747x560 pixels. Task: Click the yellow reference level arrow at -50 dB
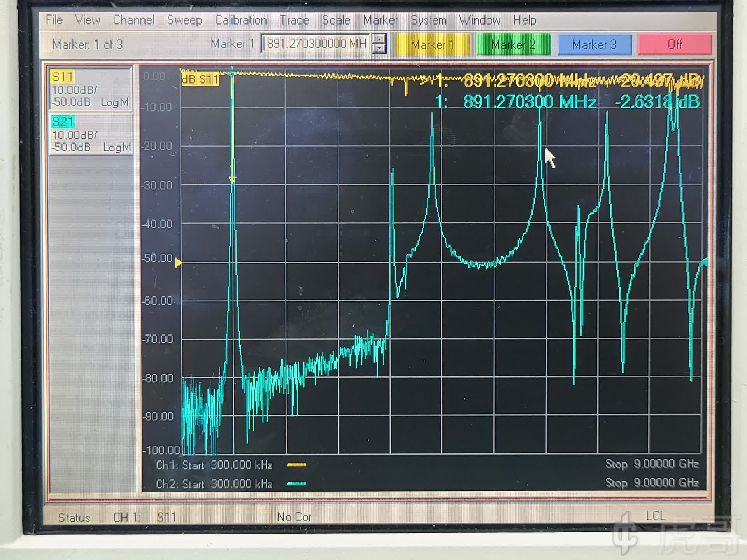178,263
